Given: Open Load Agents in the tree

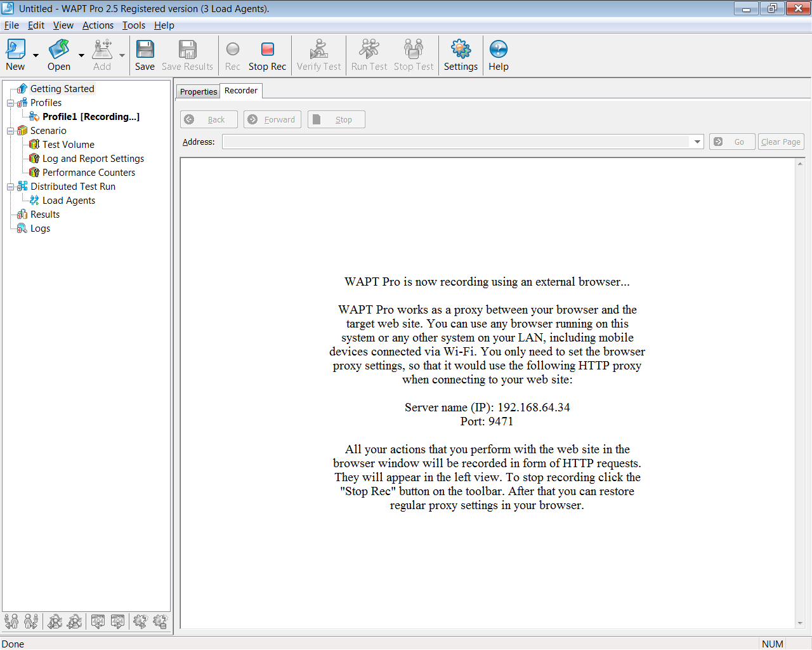Looking at the screenshot, I should 69,201.
